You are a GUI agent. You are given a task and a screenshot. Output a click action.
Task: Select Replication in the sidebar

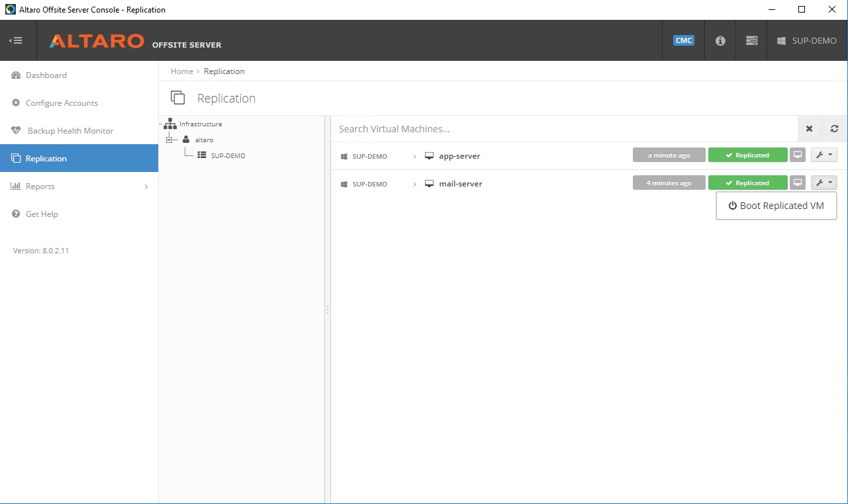(x=79, y=159)
